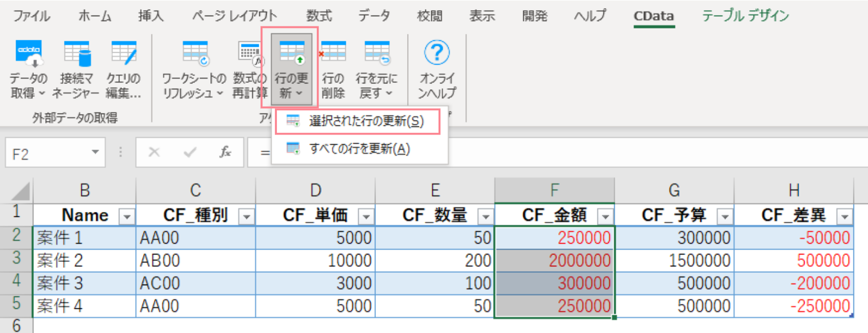Select the 行の削除 delete row icon
Screen dimensions: 868x333
point(333,69)
